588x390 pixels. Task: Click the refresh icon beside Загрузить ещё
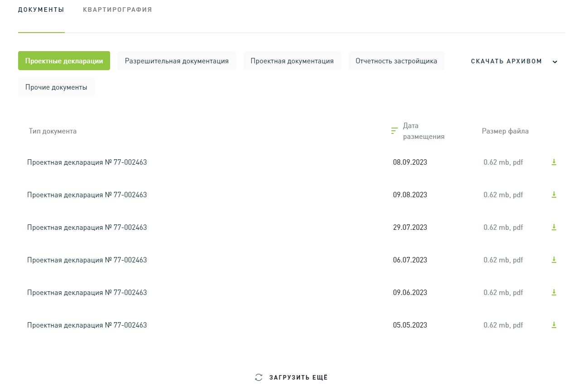coord(259,377)
